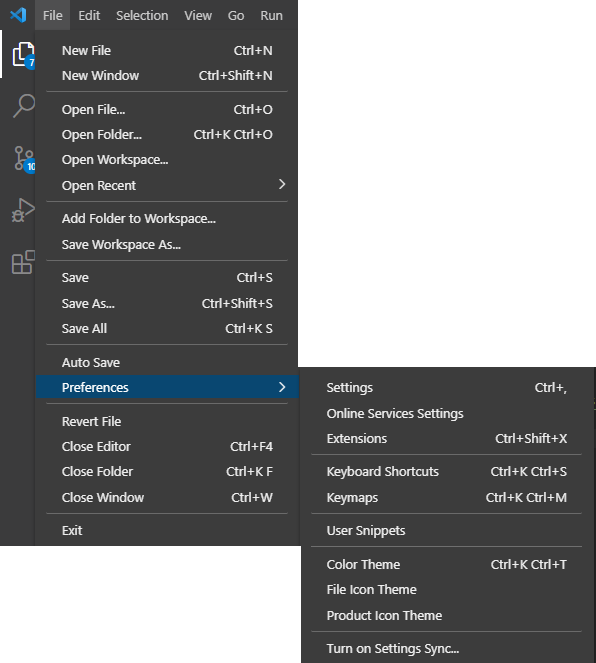The image size is (596, 663).
Task: Choose Add Folder to Workspace...
Action: point(167,219)
